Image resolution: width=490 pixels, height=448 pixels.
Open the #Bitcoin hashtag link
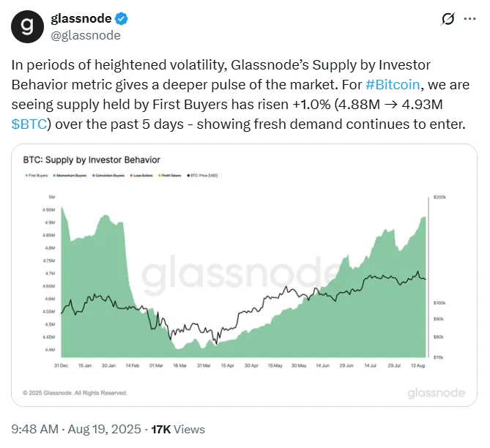click(393, 85)
